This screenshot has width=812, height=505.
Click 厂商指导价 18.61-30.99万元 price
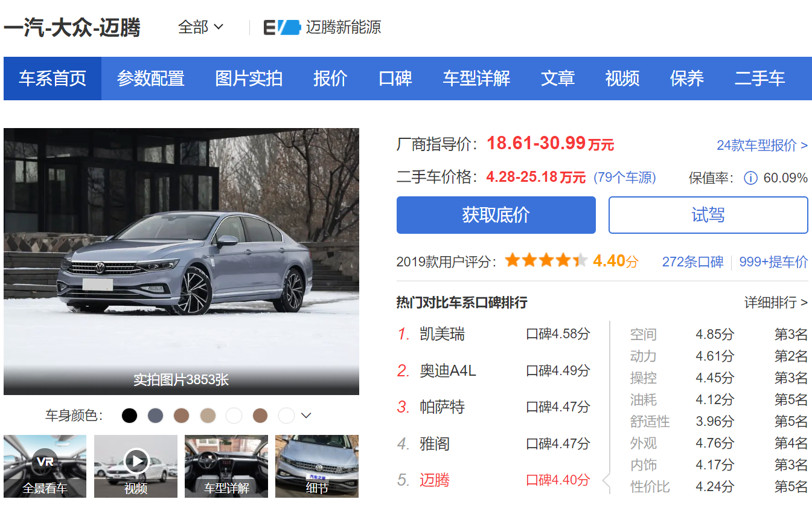(551, 144)
